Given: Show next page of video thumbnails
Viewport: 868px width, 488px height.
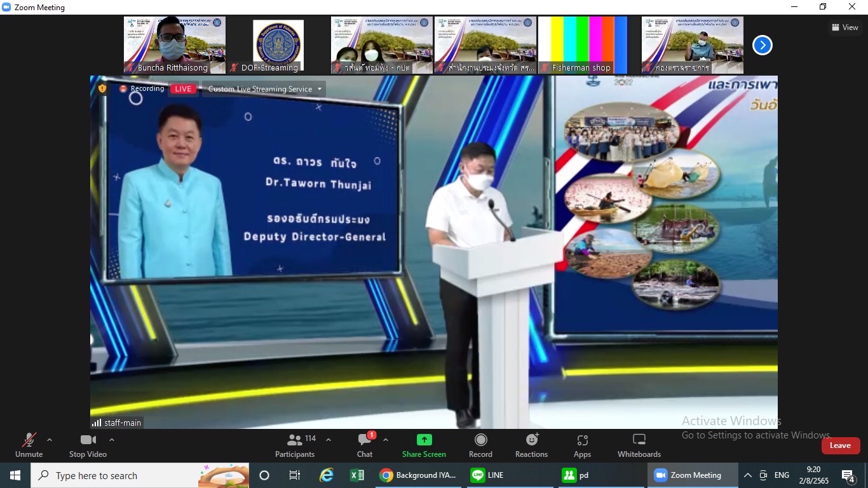Looking at the screenshot, I should pos(762,45).
